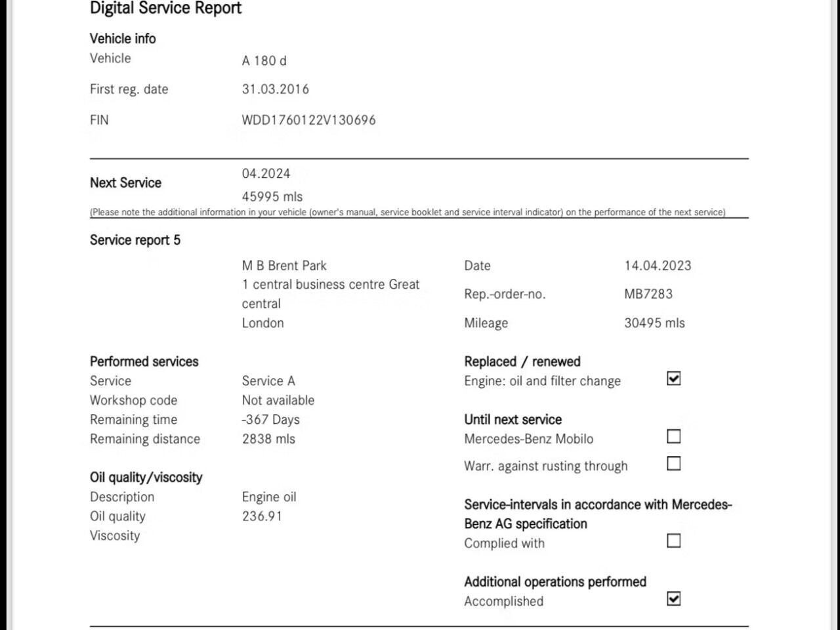
Task: Click the vehicle model A 180 d
Action: 264,61
